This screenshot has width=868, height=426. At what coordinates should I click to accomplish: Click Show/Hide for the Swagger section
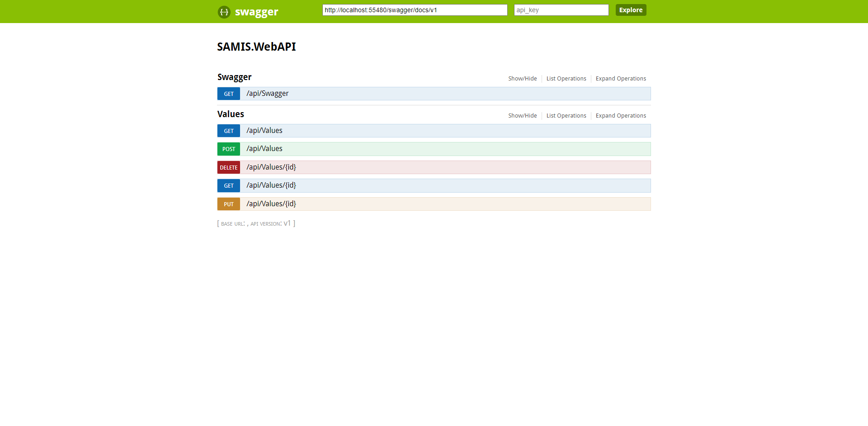coord(522,79)
